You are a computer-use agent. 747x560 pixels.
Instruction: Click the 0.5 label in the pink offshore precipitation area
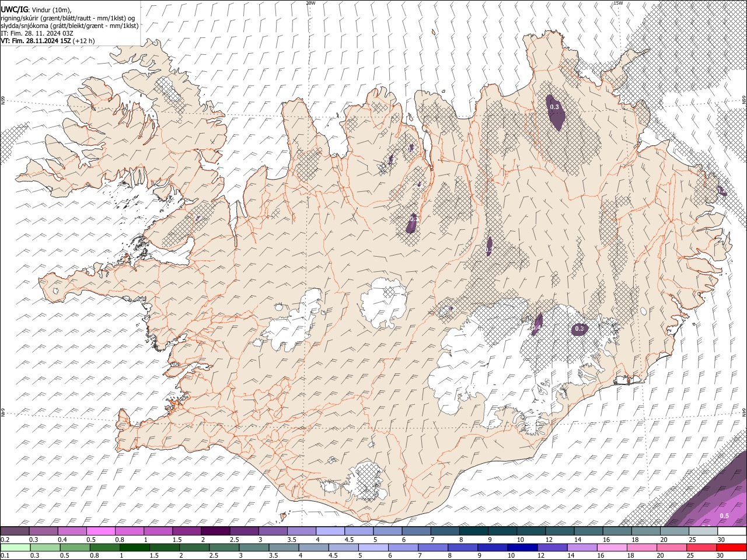pos(724,516)
